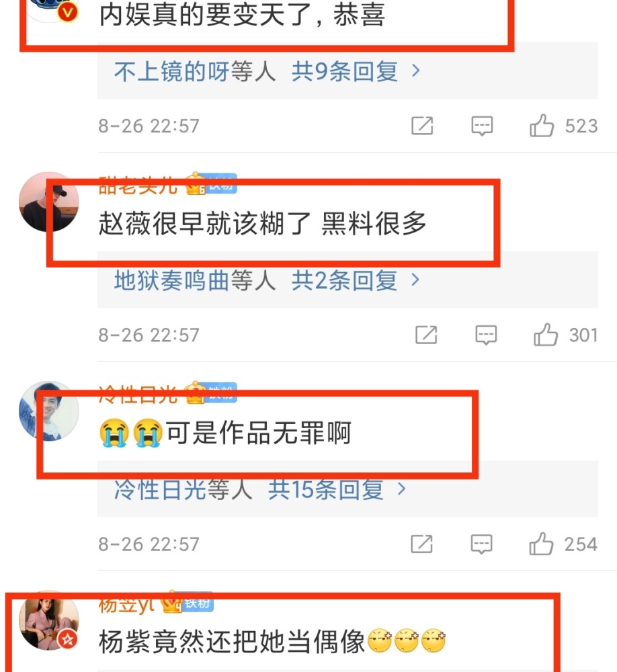Share the comment with 301 likes
Image resolution: width=617 pixels, height=672 pixels.
coord(426,335)
